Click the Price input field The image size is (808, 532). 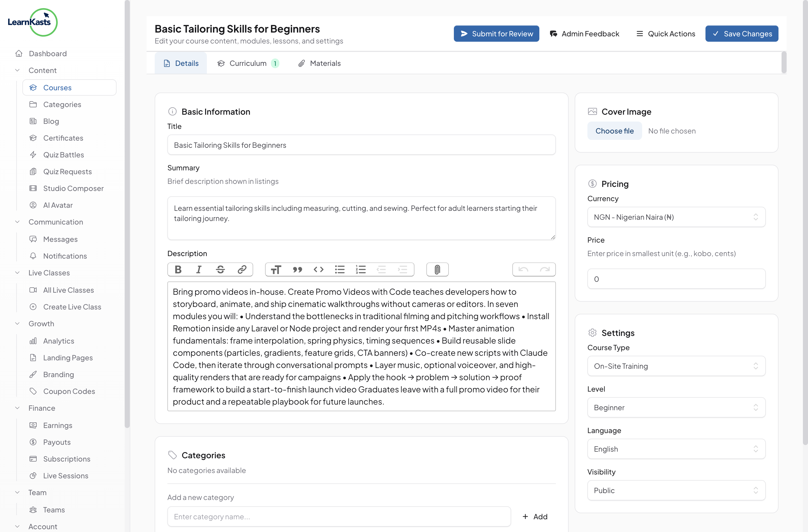[x=676, y=279]
